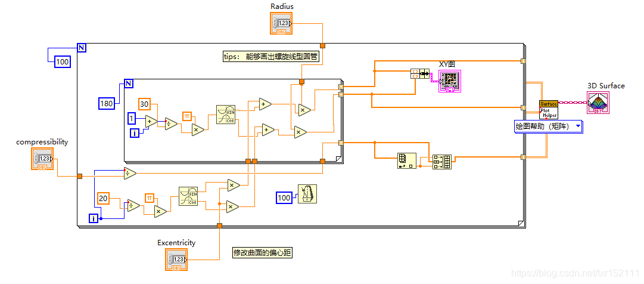Viewport: 644px width, 284px height.
Task: Select the upper Multiply node wired to Excentricity
Action: click(234, 185)
